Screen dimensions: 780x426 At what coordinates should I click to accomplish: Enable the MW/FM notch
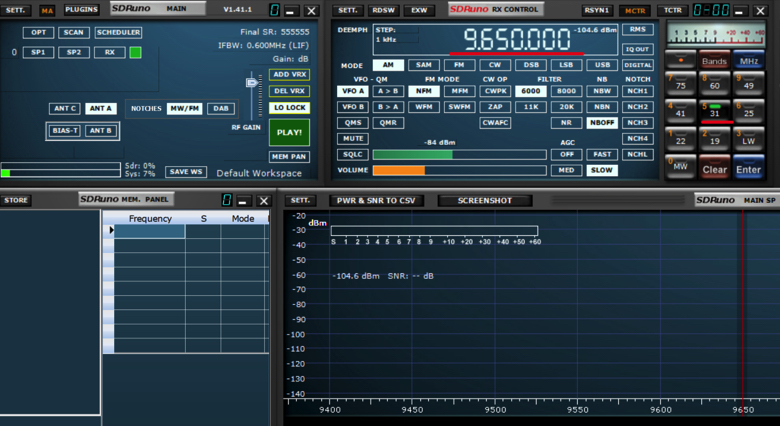185,108
